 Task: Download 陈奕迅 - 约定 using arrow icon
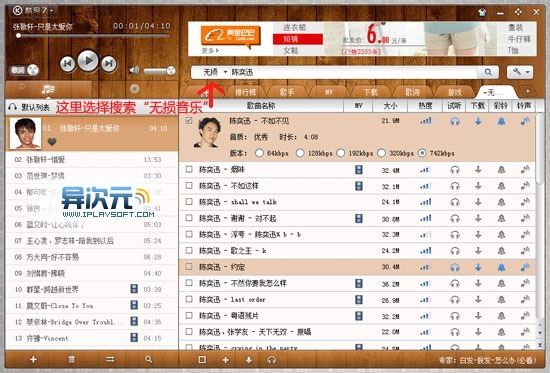click(x=478, y=267)
